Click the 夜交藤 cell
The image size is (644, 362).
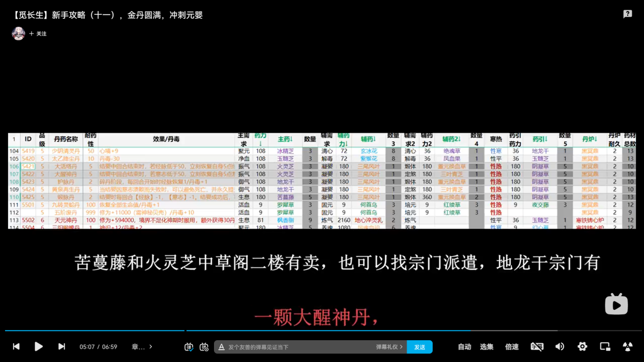point(540,205)
